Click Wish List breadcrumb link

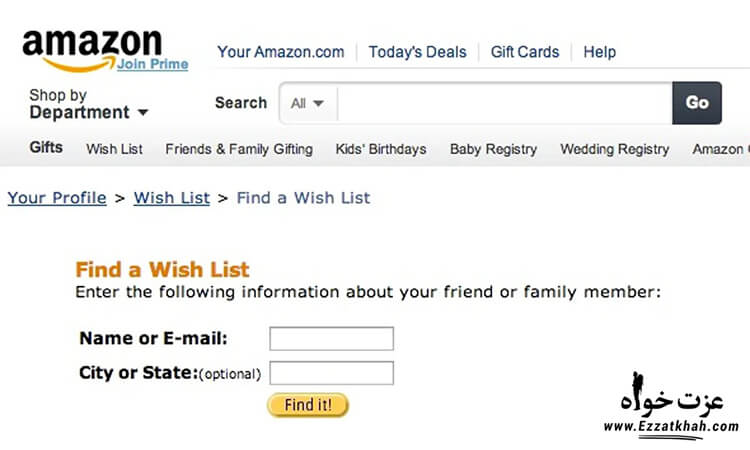click(171, 198)
